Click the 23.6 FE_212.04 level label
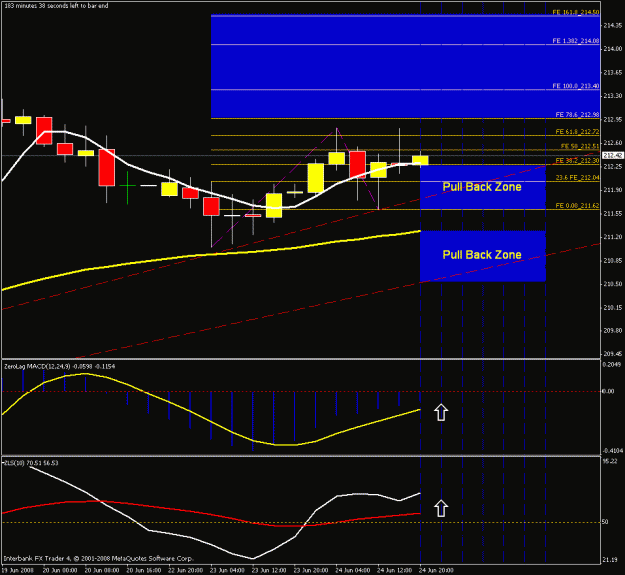Viewport: 625px width, 575px height. tap(577, 178)
